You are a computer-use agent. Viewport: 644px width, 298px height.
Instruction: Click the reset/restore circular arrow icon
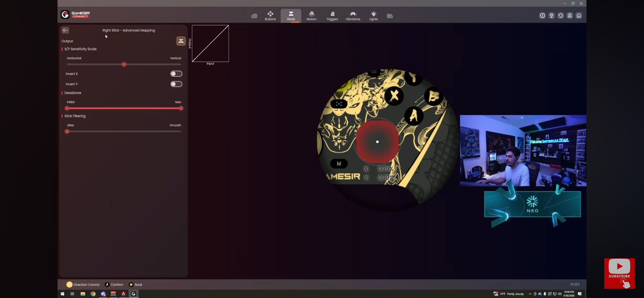tap(561, 16)
